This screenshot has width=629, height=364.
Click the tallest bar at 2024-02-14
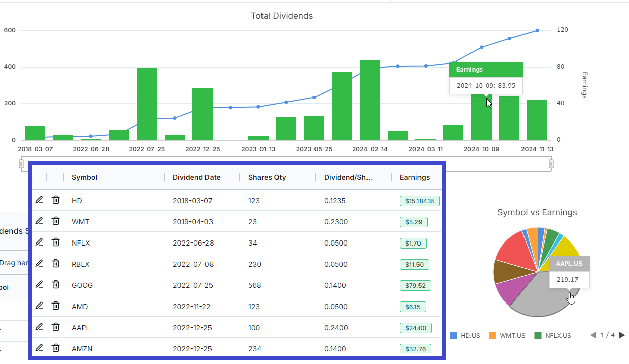pos(370,100)
